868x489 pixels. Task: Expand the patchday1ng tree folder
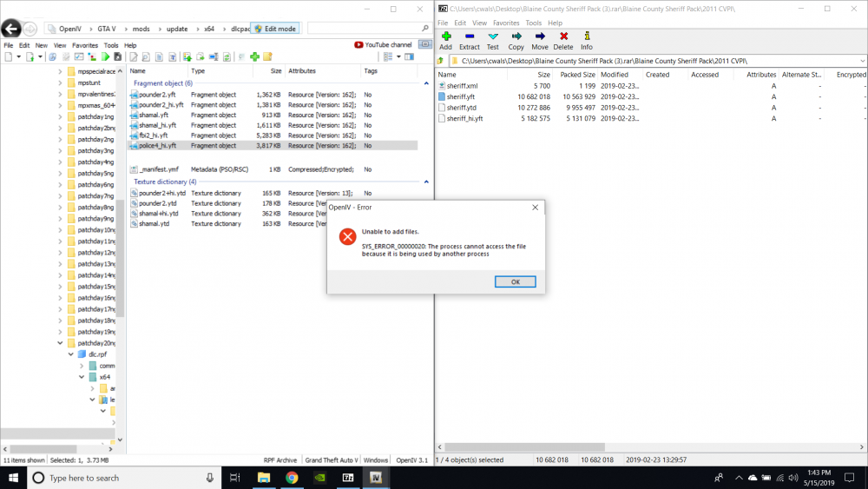point(60,117)
